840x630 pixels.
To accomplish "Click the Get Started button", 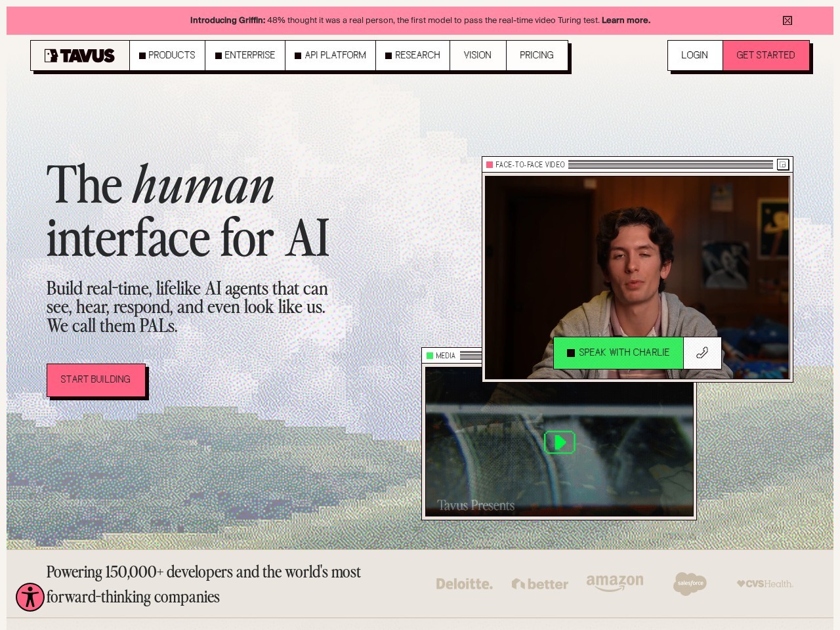I will click(766, 55).
